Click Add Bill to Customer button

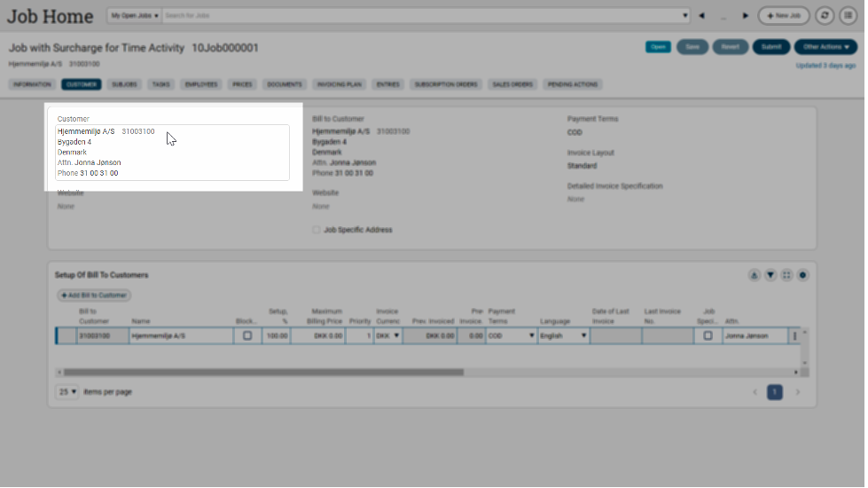pos(94,295)
